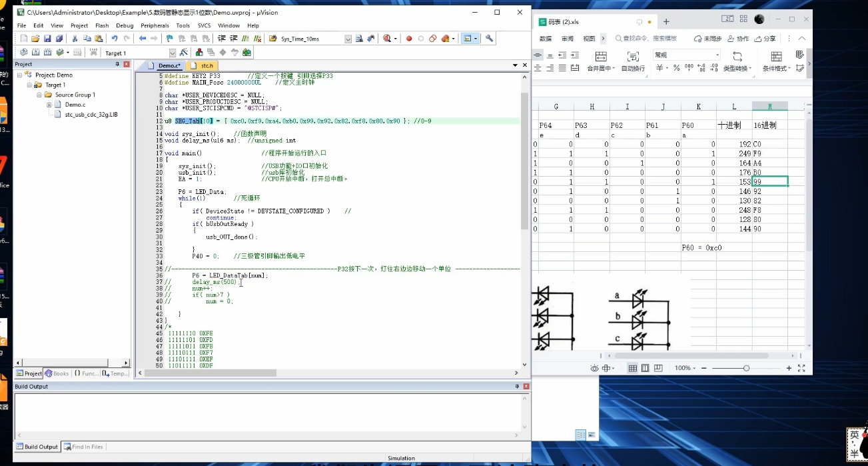868x466 pixels.
Task: Save the current file in µVision
Action: pos(47,39)
